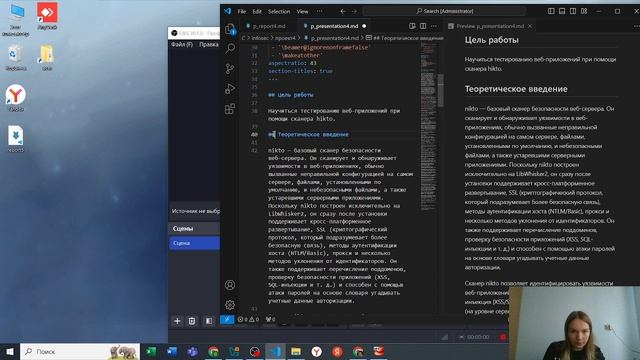Open the Source Control view in activity bar
The width and height of the screenshot is (640, 360).
point(230,69)
